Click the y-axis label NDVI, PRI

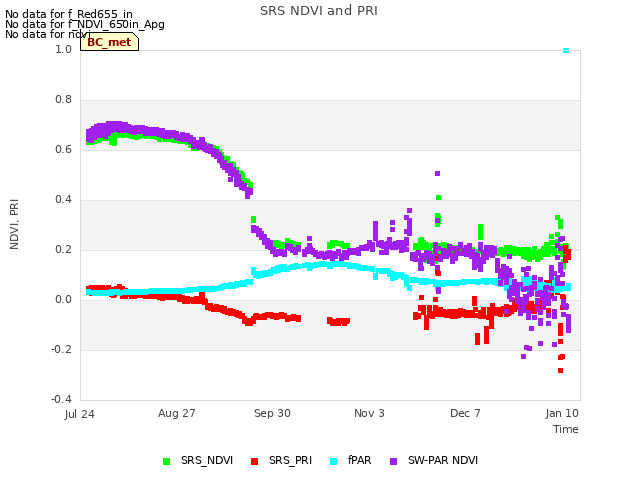click(14, 224)
